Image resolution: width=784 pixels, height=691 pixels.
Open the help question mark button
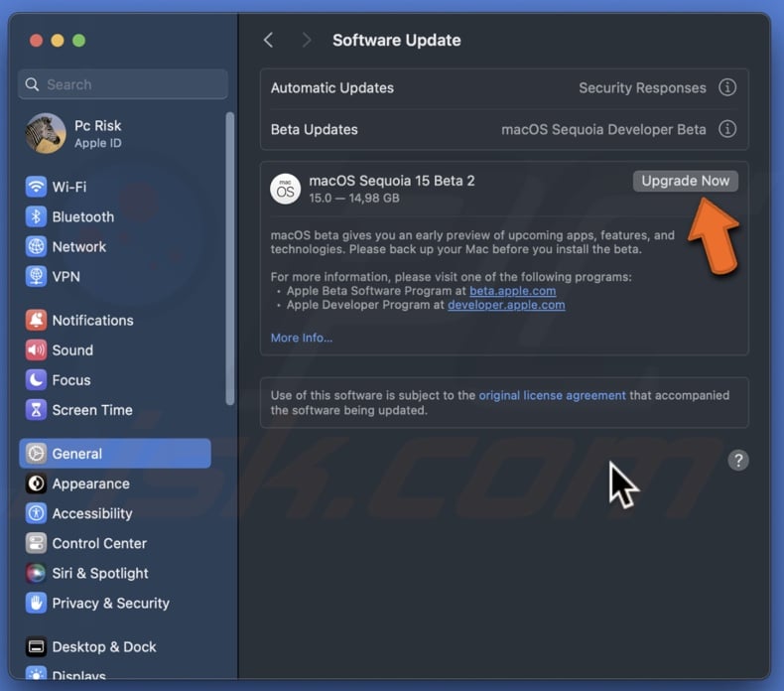(x=738, y=461)
